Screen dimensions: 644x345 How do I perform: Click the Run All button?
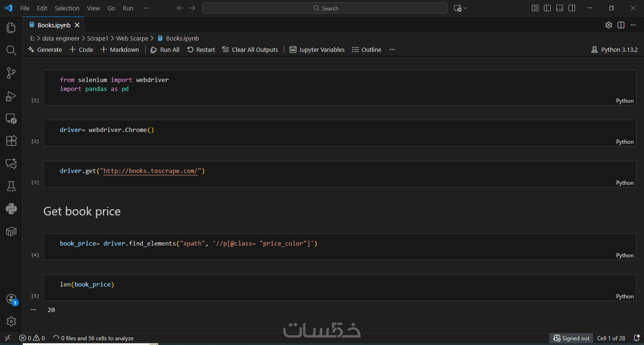(165, 49)
